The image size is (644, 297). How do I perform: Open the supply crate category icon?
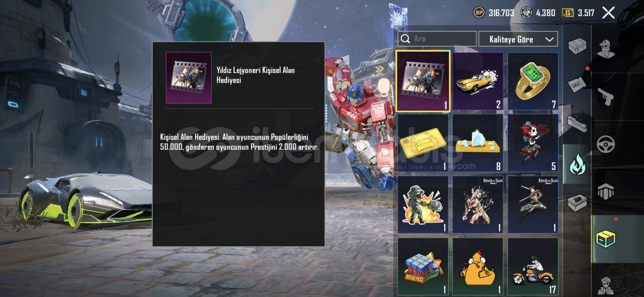pos(577,46)
